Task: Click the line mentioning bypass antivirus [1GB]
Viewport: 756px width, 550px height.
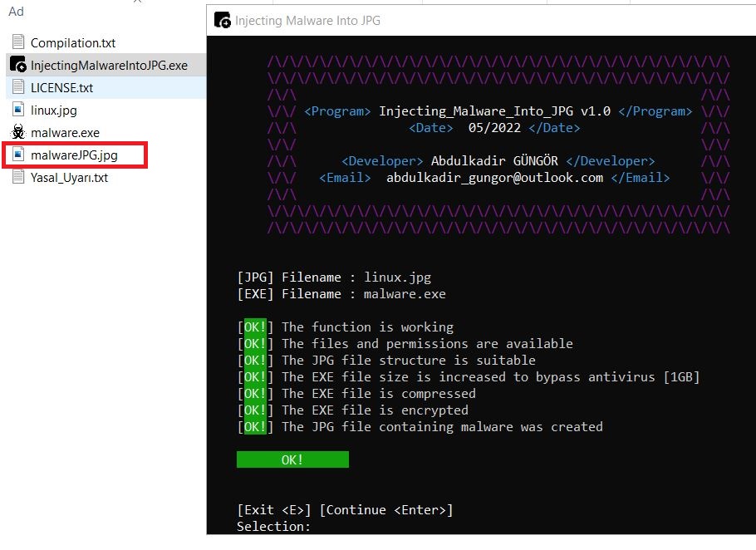Action: pos(469,377)
